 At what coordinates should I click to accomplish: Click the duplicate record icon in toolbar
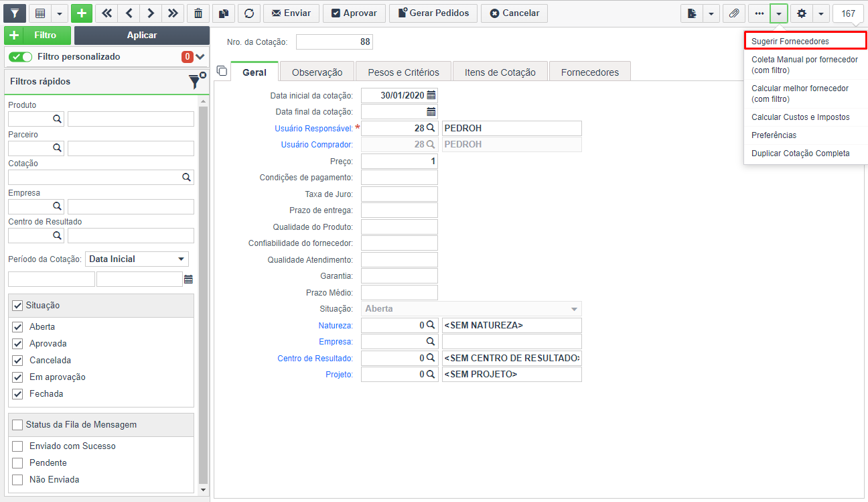click(x=224, y=13)
